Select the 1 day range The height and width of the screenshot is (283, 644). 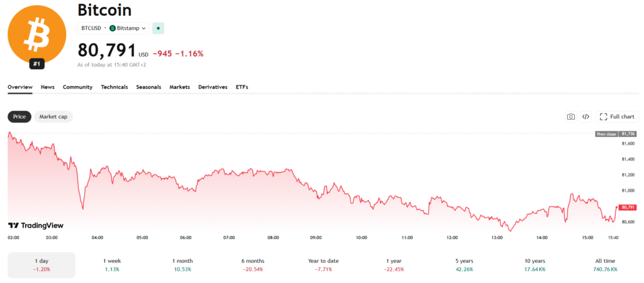pos(42,265)
